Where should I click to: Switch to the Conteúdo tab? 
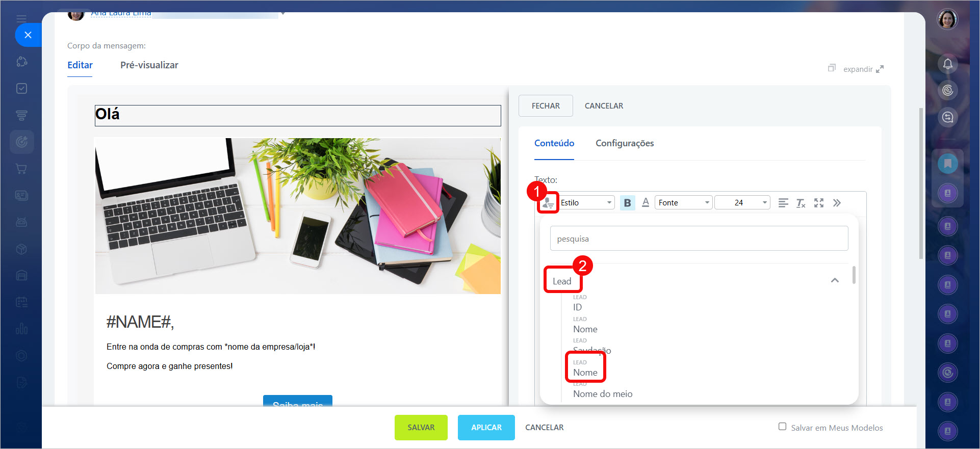[554, 143]
